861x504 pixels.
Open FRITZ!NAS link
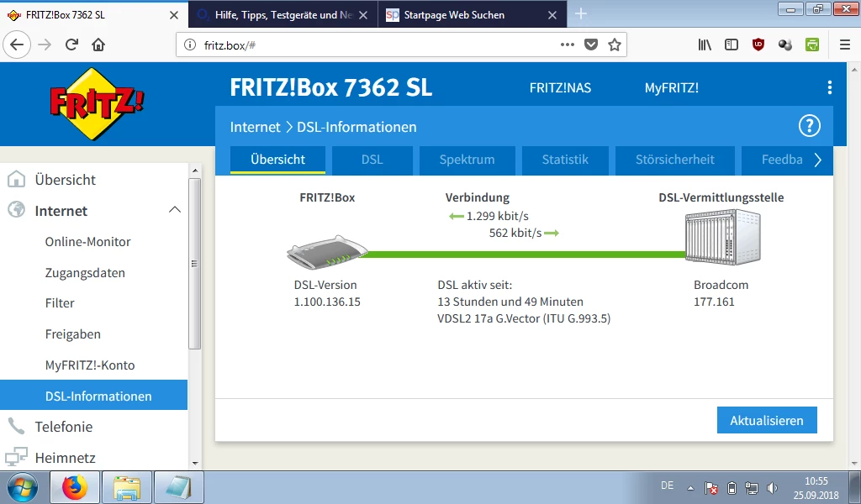click(x=560, y=87)
